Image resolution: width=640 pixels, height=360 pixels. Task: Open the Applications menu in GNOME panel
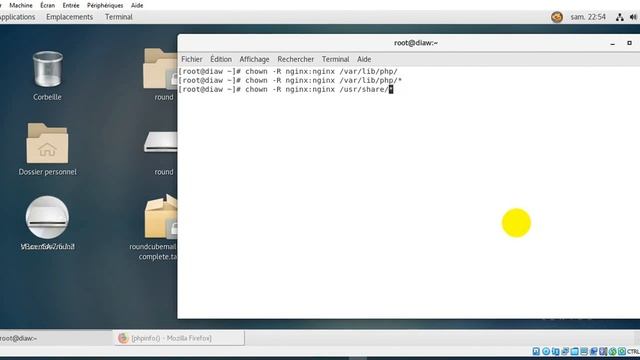(x=17, y=17)
